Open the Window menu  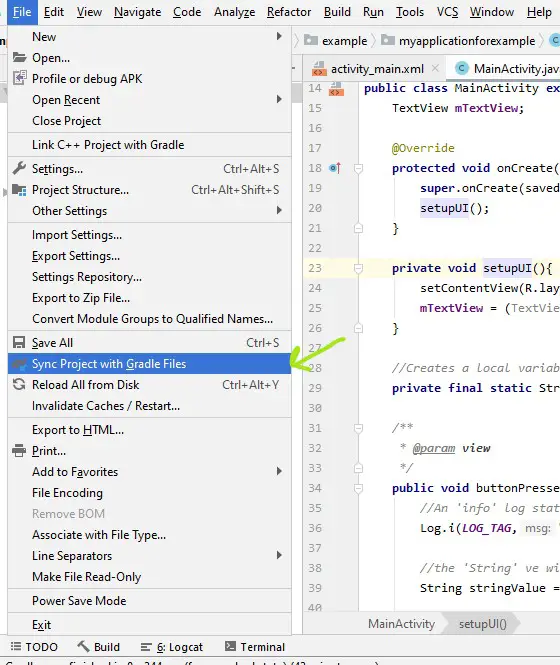click(492, 12)
